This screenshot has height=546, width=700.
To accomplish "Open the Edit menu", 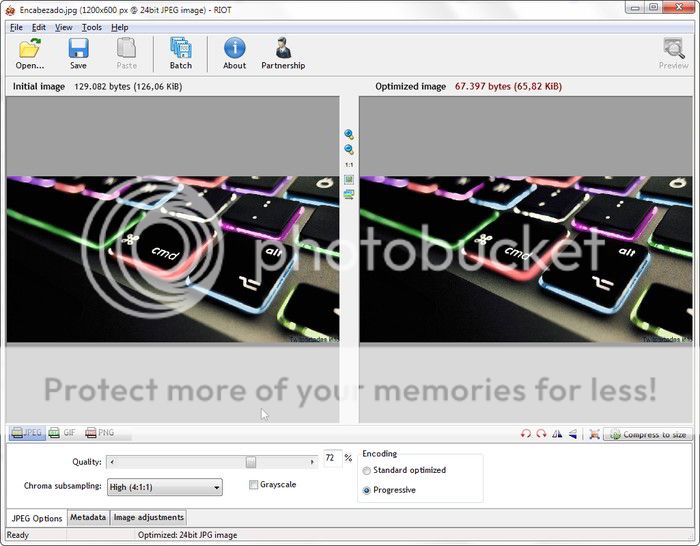I will pos(39,27).
